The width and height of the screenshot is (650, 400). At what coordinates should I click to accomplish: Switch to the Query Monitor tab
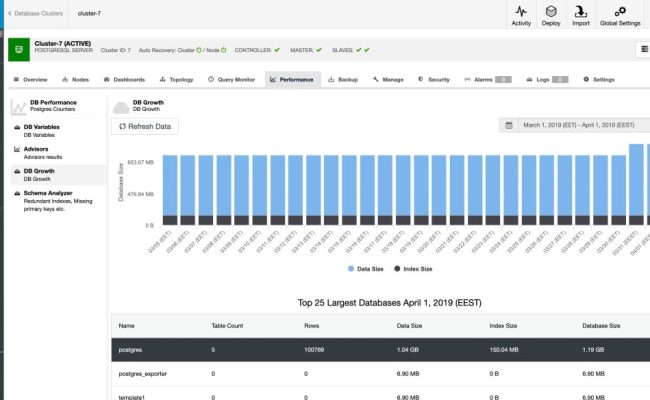[231, 80]
